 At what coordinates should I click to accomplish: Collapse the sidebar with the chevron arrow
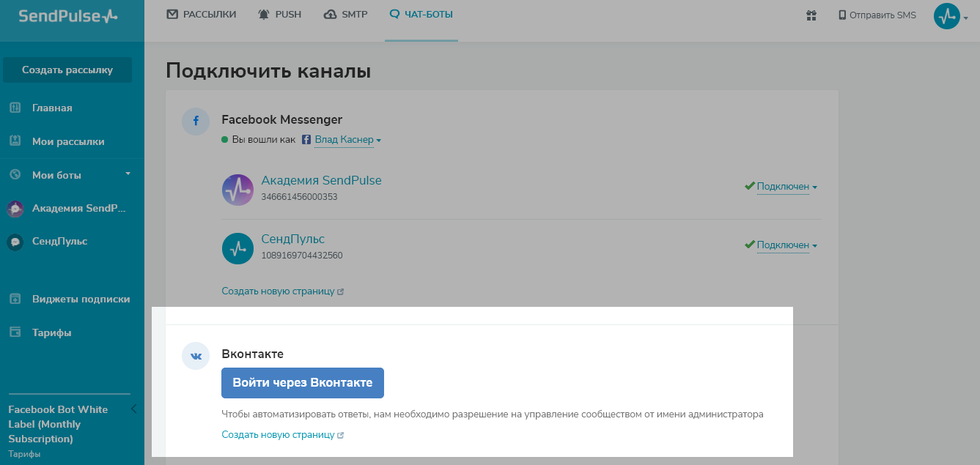pos(134,409)
